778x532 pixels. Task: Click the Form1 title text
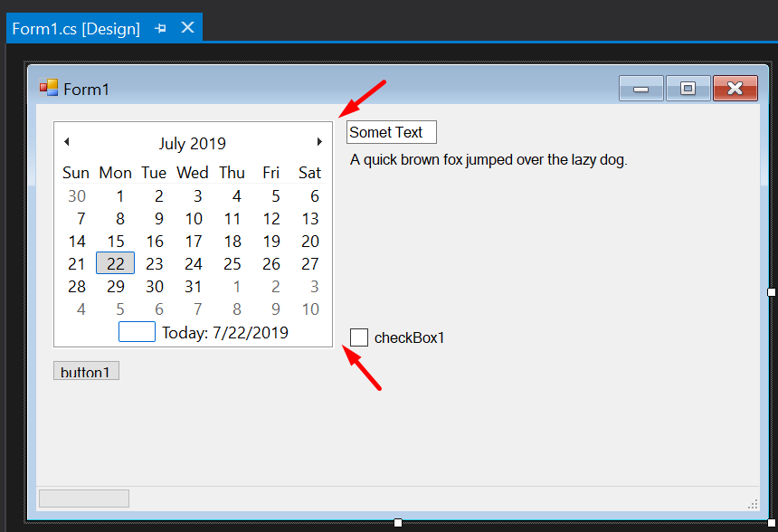click(x=86, y=90)
